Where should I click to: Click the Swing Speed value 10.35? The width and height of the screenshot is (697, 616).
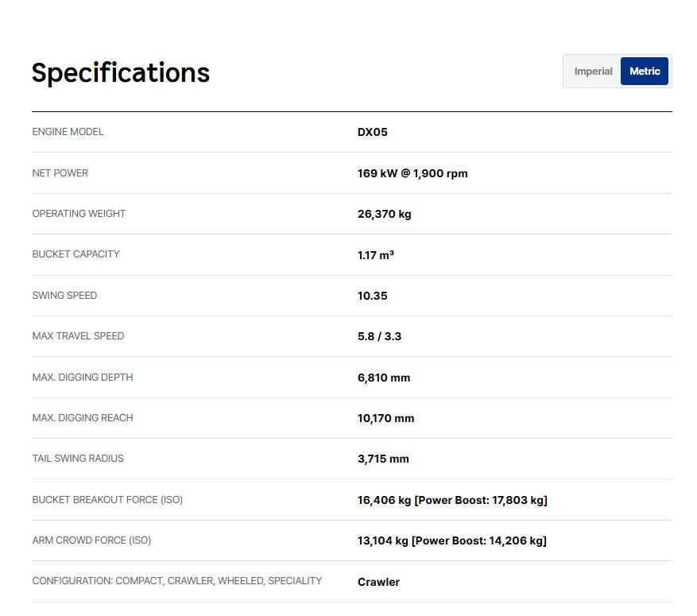tap(373, 296)
